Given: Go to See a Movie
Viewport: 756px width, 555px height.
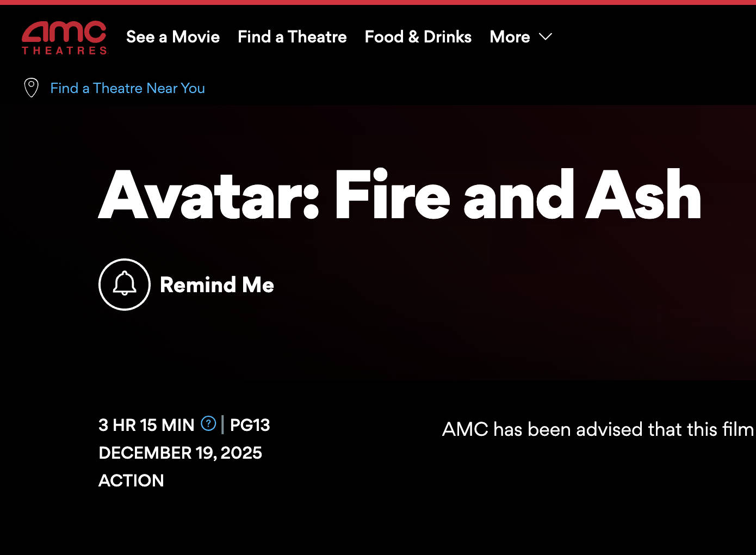Looking at the screenshot, I should pyautogui.click(x=173, y=36).
